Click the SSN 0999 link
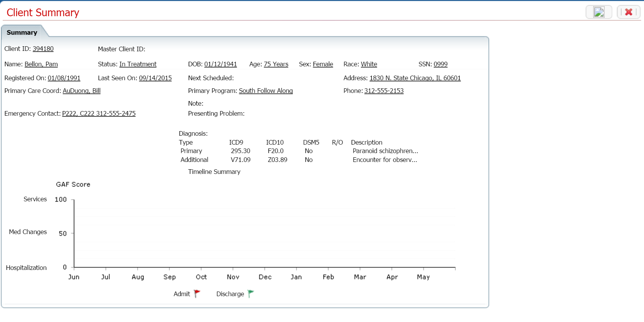 pos(440,64)
